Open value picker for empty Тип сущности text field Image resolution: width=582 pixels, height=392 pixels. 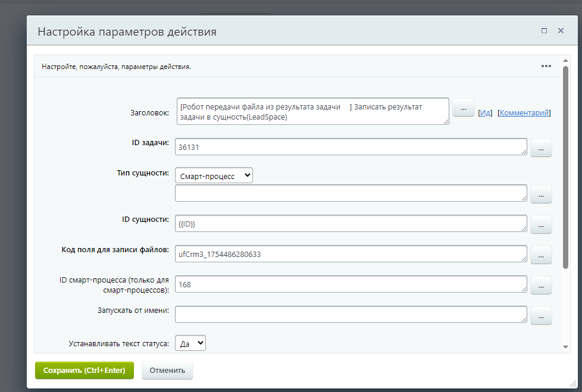tap(541, 195)
